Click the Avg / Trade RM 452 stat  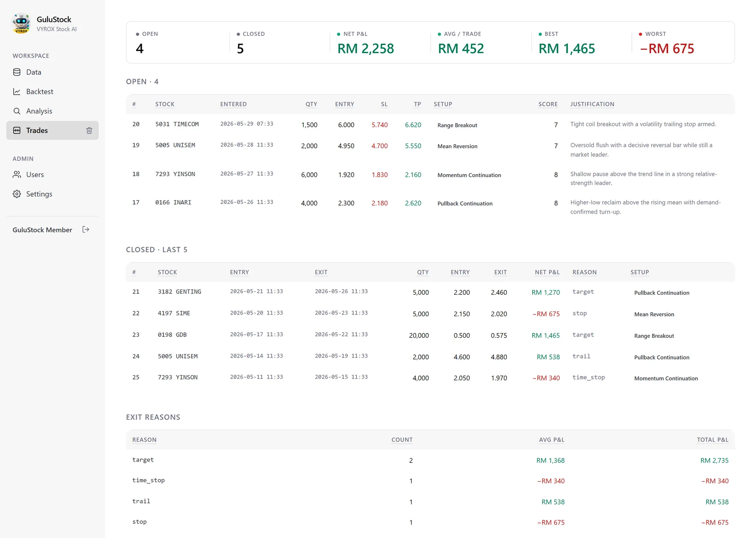461,43
